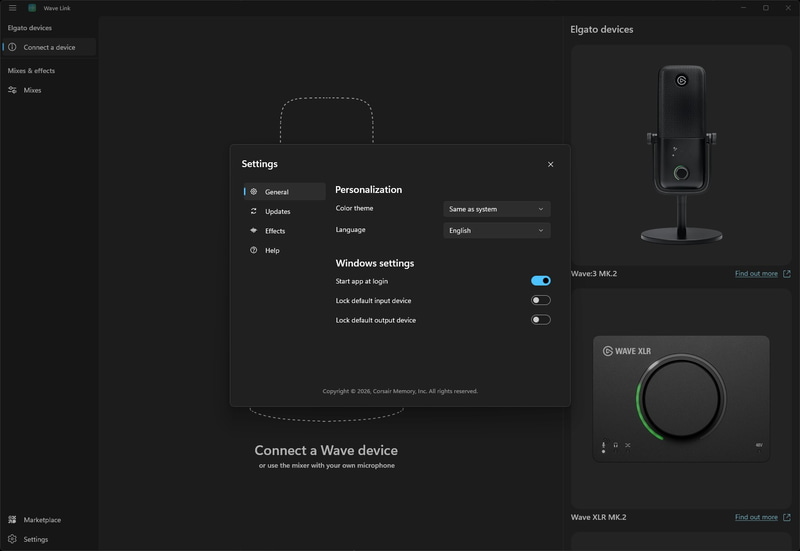Turn off Start app at login

[x=541, y=281]
